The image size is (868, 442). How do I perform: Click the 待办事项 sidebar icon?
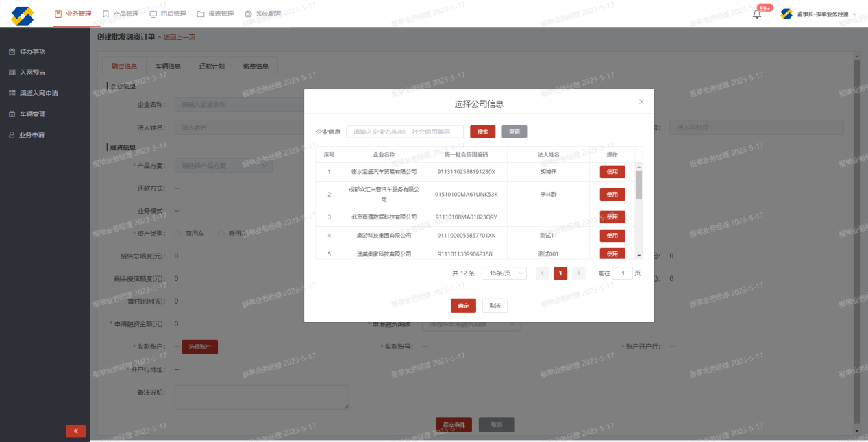pyautogui.click(x=12, y=51)
